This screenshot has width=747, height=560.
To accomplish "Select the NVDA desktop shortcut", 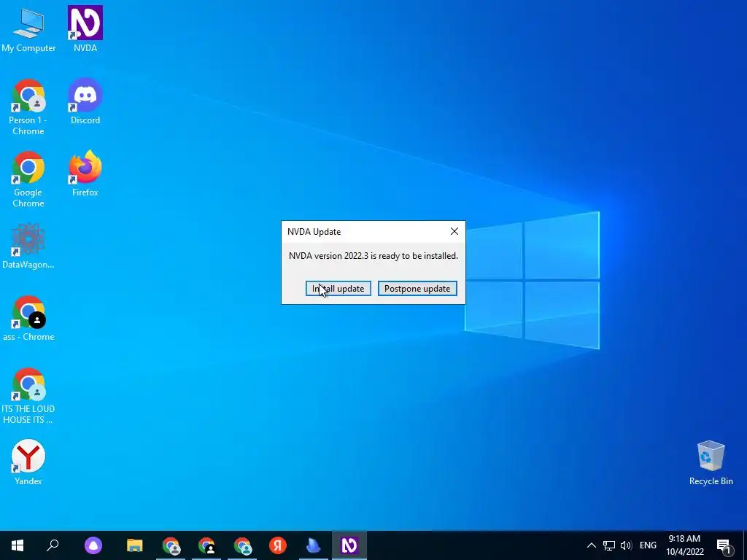I will click(85, 29).
